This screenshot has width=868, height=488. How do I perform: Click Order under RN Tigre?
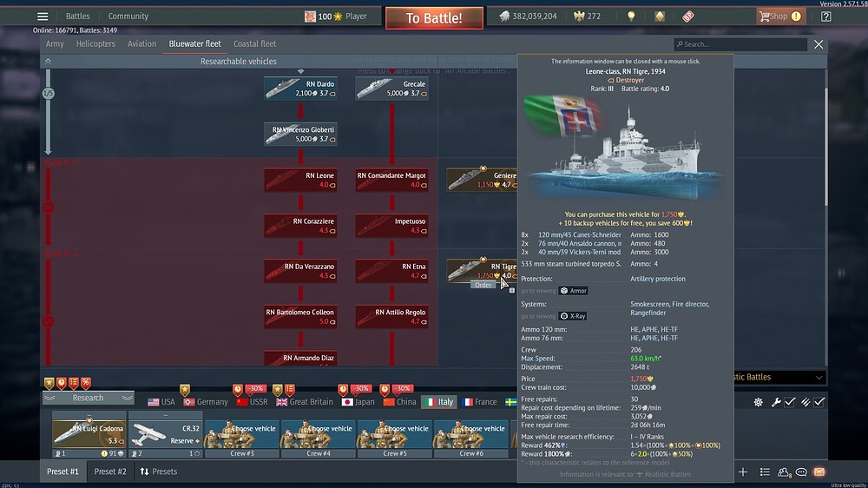pyautogui.click(x=483, y=285)
